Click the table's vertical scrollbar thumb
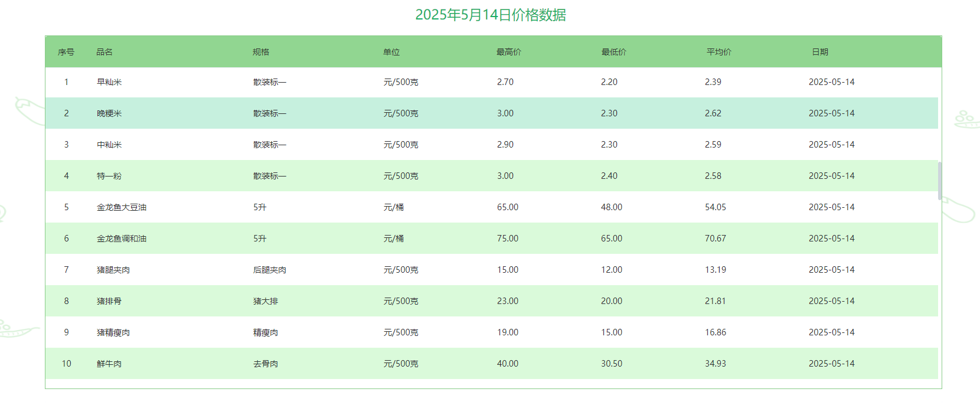The width and height of the screenshot is (980, 405). pos(940,181)
